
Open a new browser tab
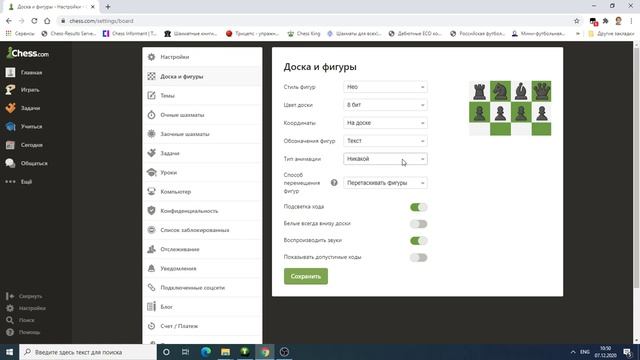[108, 7]
